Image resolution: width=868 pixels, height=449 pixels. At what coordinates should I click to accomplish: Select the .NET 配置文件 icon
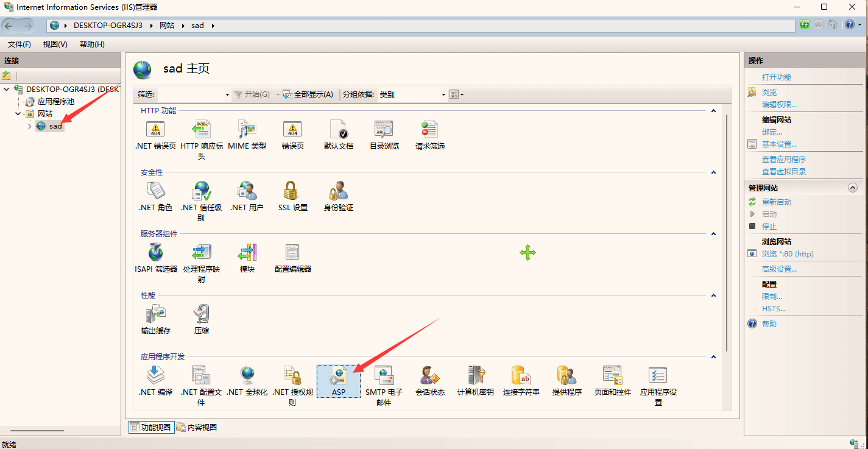pyautogui.click(x=202, y=386)
